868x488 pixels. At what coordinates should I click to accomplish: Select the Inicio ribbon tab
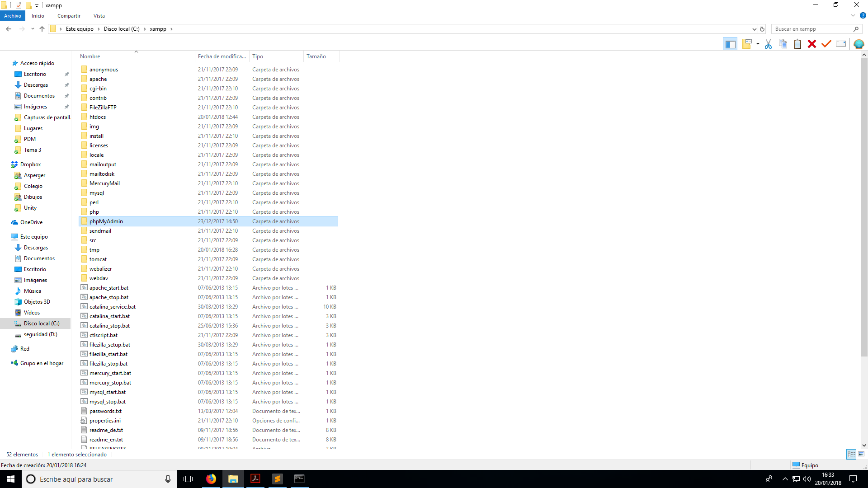click(38, 16)
